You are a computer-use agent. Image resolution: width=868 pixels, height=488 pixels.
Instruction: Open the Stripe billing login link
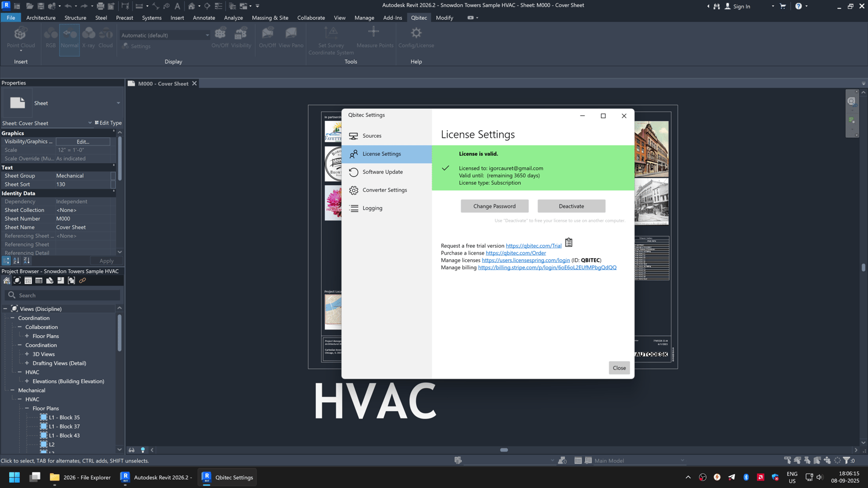547,267
